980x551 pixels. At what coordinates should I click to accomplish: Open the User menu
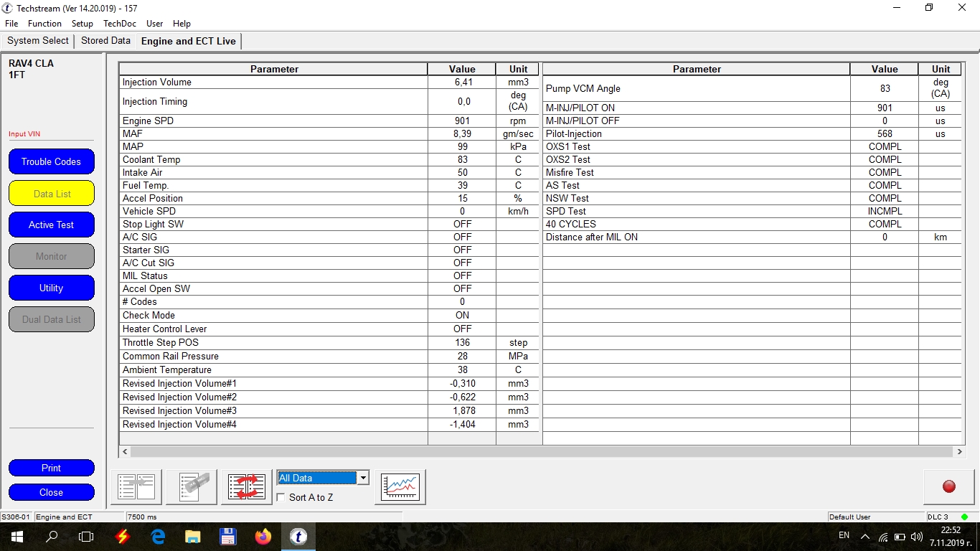(154, 24)
